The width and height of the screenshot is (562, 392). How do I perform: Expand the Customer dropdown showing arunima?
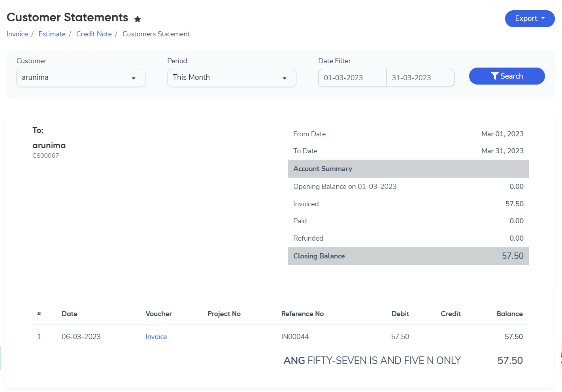click(x=81, y=78)
